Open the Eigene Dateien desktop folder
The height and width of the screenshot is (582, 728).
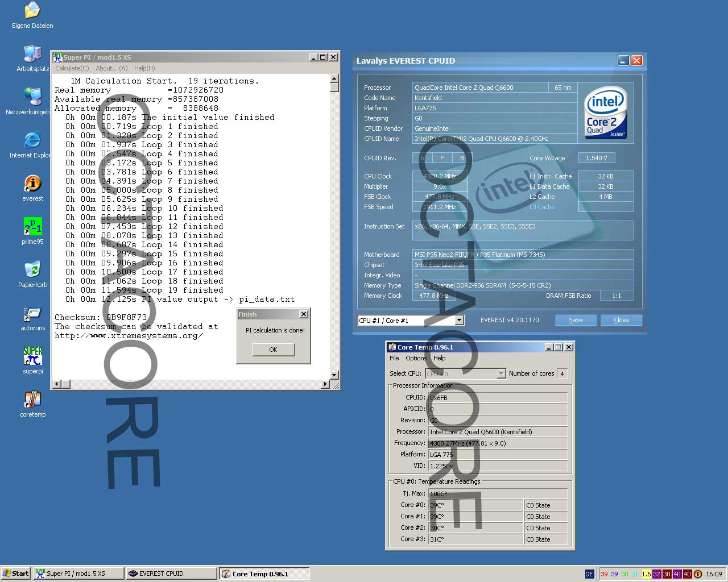pos(32,15)
